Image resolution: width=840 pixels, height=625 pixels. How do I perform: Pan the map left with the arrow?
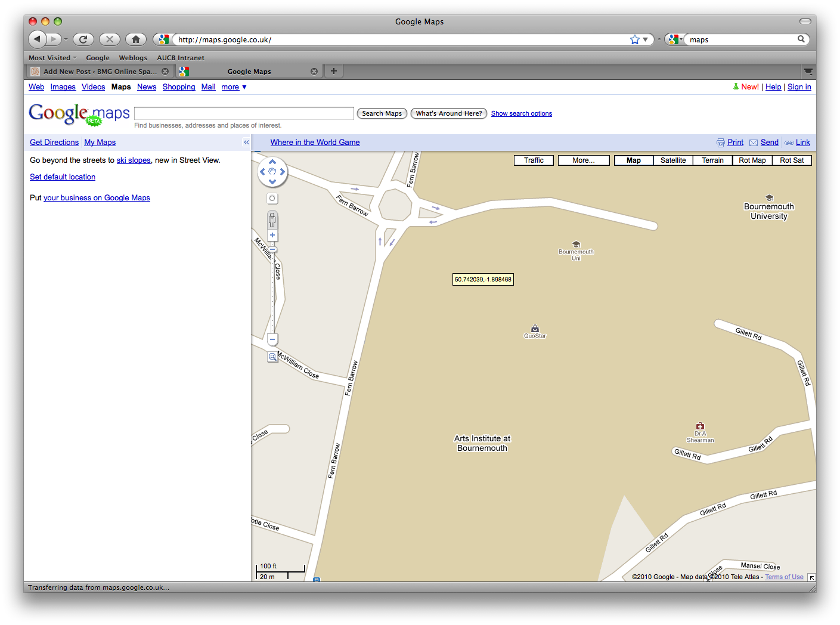pos(262,172)
